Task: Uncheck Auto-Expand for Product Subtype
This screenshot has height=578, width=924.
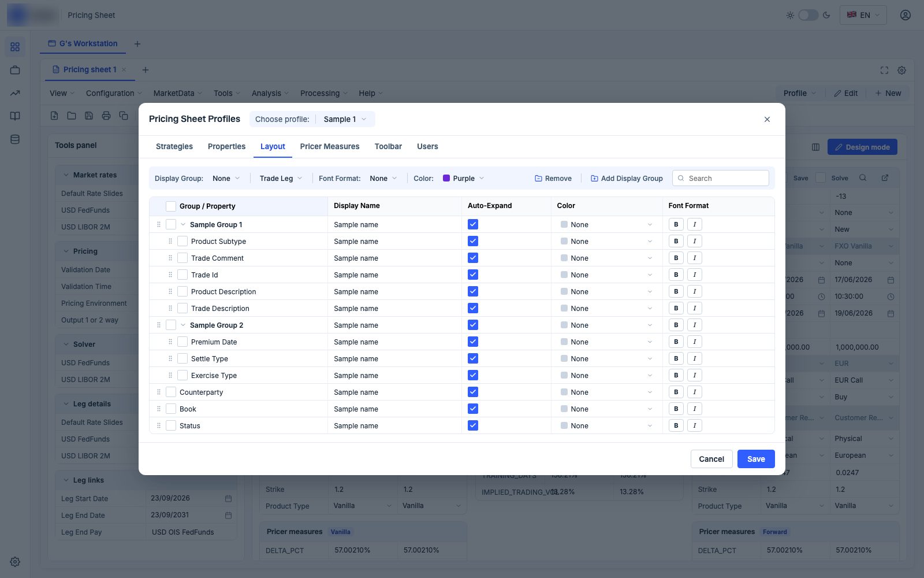Action: 473,241
